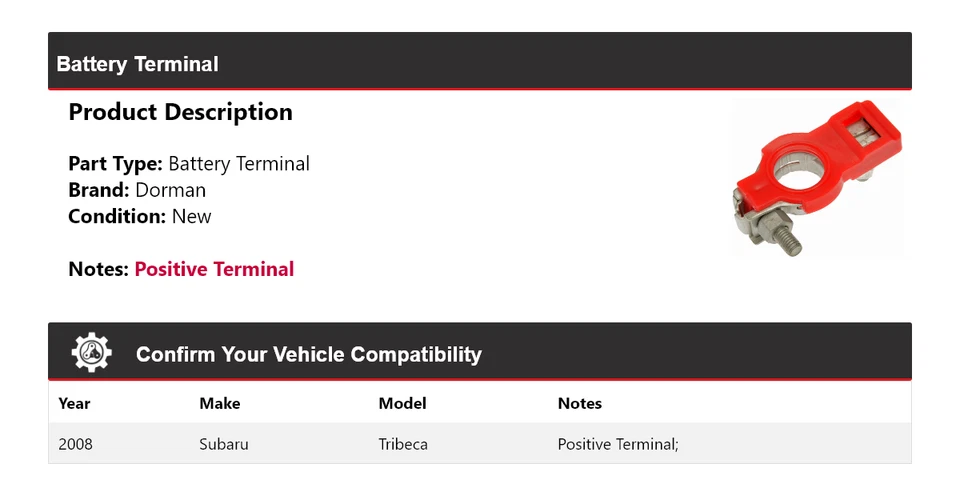Screen dimensions: 960x496
Task: Click the Confirm Your Vehicle Compatibility heading
Action: [x=308, y=354]
